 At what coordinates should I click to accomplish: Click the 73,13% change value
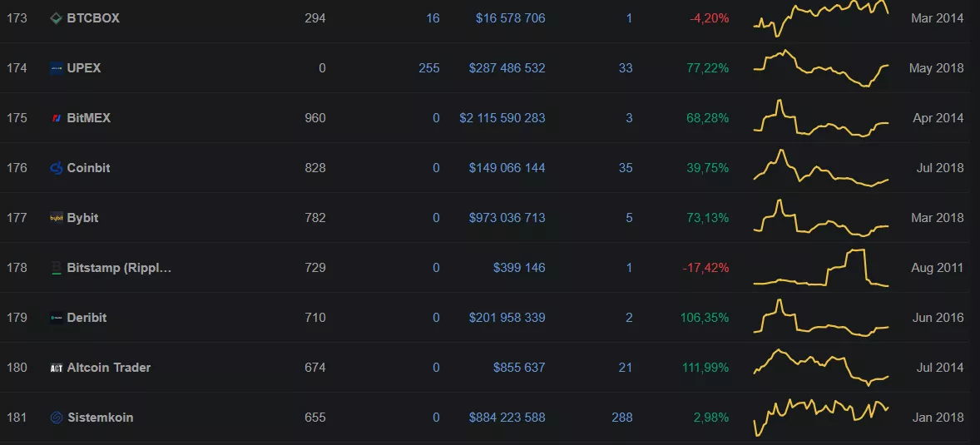pos(707,218)
